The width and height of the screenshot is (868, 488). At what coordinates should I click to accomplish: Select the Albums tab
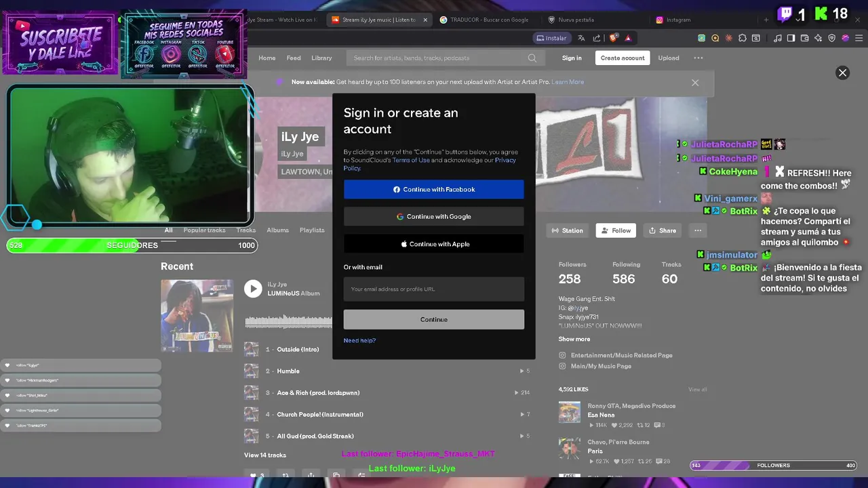click(277, 230)
